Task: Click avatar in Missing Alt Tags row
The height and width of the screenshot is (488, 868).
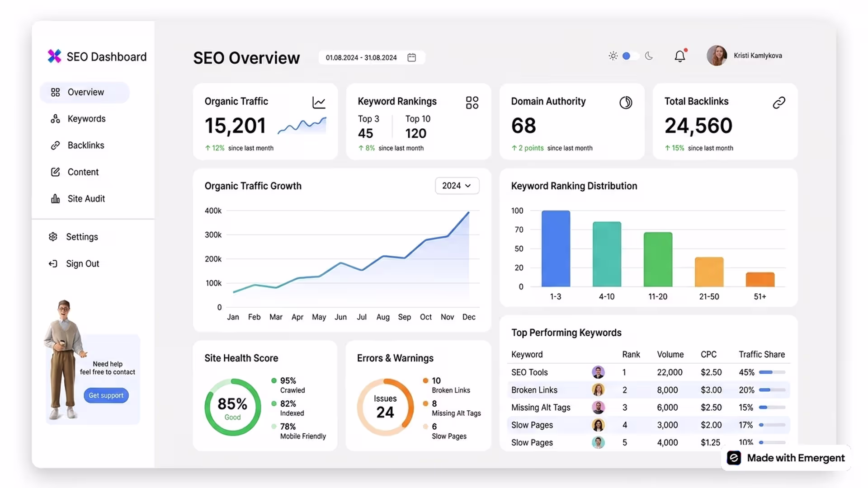Action: tap(598, 408)
